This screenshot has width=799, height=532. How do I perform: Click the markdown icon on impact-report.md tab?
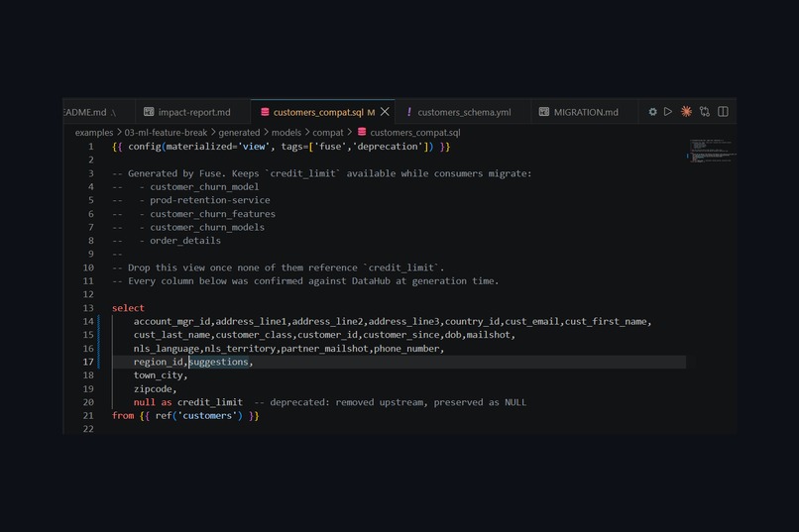click(149, 112)
